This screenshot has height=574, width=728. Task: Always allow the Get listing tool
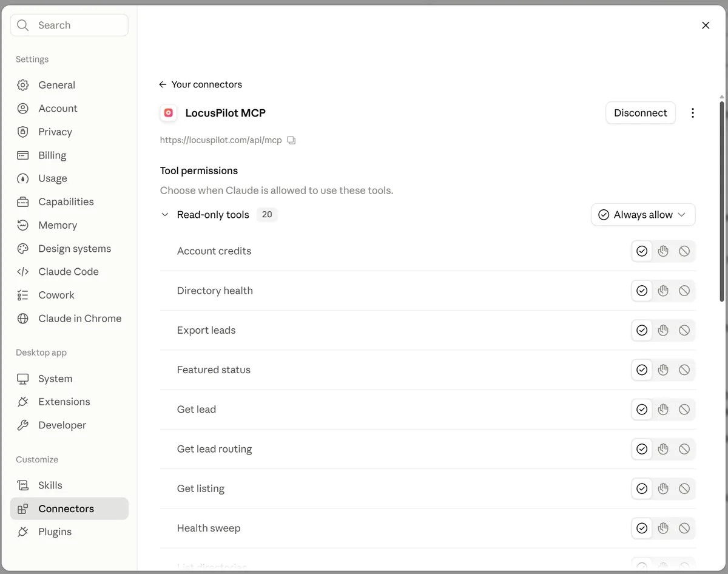[x=642, y=488]
